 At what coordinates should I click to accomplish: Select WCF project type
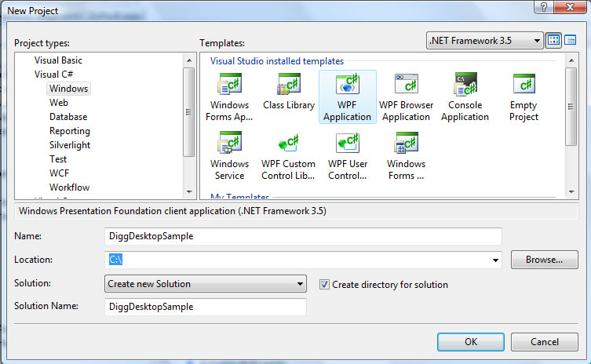point(59,173)
